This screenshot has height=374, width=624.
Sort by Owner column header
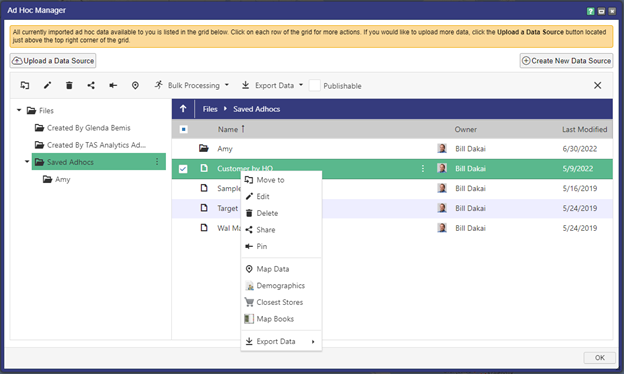coord(466,129)
